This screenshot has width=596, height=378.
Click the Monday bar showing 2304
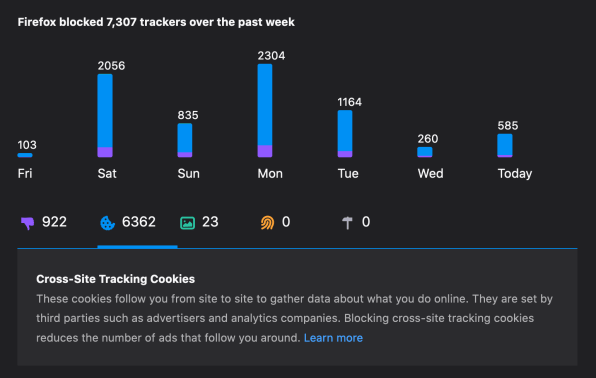point(265,111)
